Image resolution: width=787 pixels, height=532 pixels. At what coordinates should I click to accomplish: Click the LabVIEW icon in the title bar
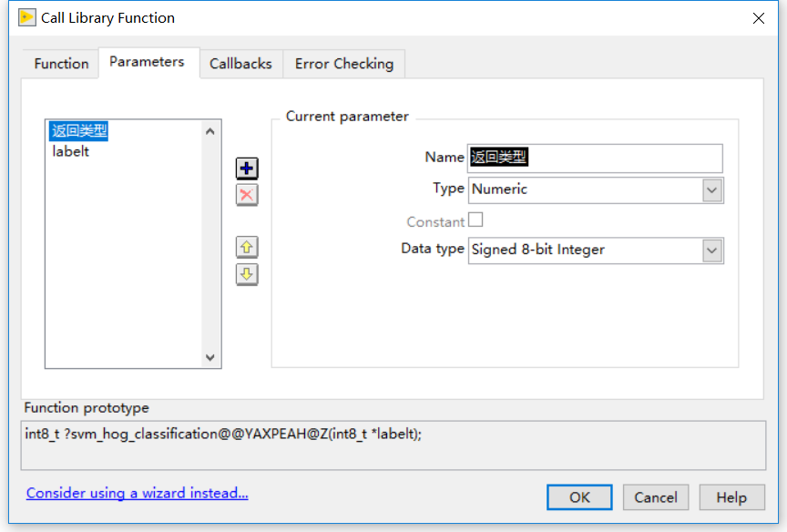(26, 17)
